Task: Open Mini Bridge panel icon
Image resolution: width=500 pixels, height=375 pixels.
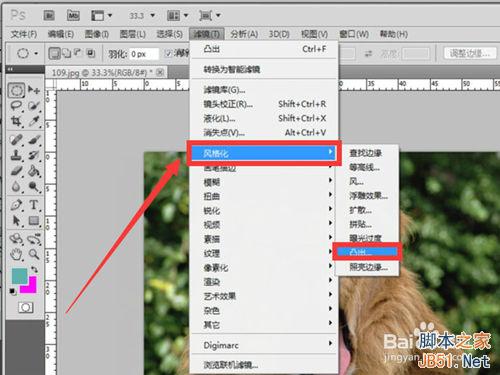Action: click(x=73, y=15)
